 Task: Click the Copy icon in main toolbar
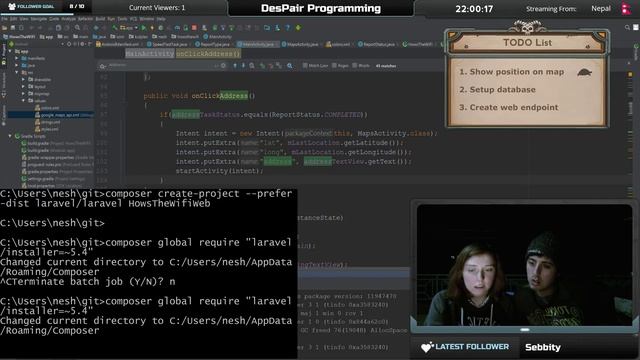(x=58, y=27)
